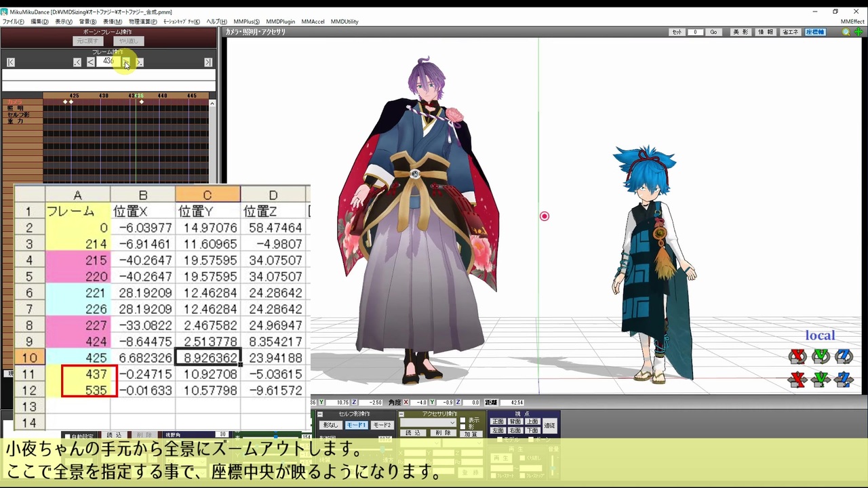Go to next keyframe button

click(139, 62)
